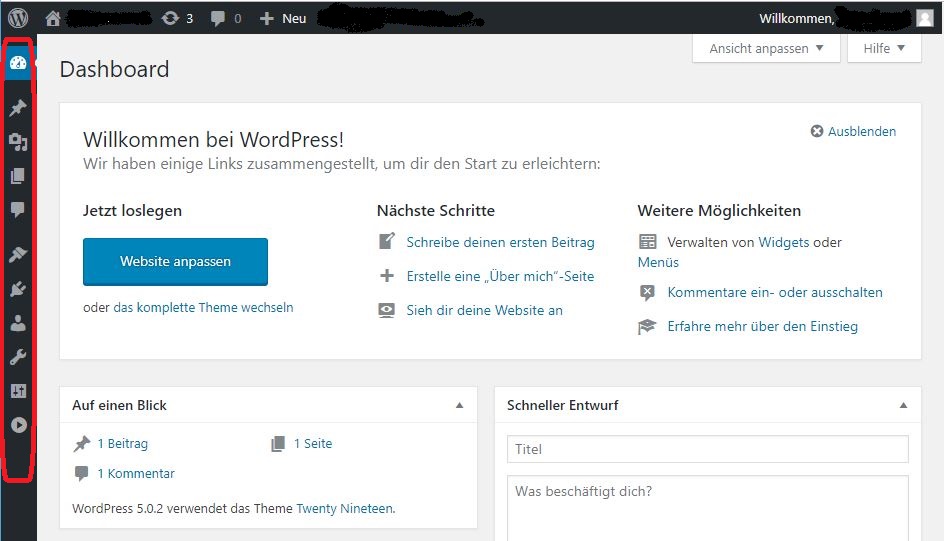Open Appearance paintbrush sidebar icon

click(x=18, y=255)
